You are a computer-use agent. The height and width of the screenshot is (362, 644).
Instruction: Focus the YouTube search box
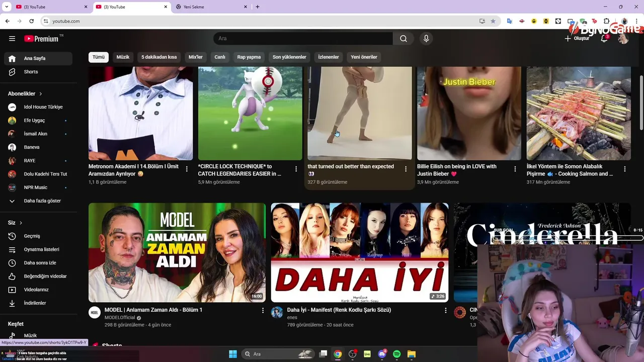pyautogui.click(x=303, y=39)
